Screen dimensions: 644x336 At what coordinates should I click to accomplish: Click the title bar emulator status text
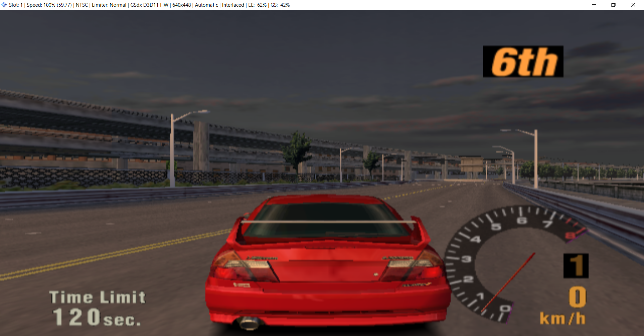(x=149, y=5)
